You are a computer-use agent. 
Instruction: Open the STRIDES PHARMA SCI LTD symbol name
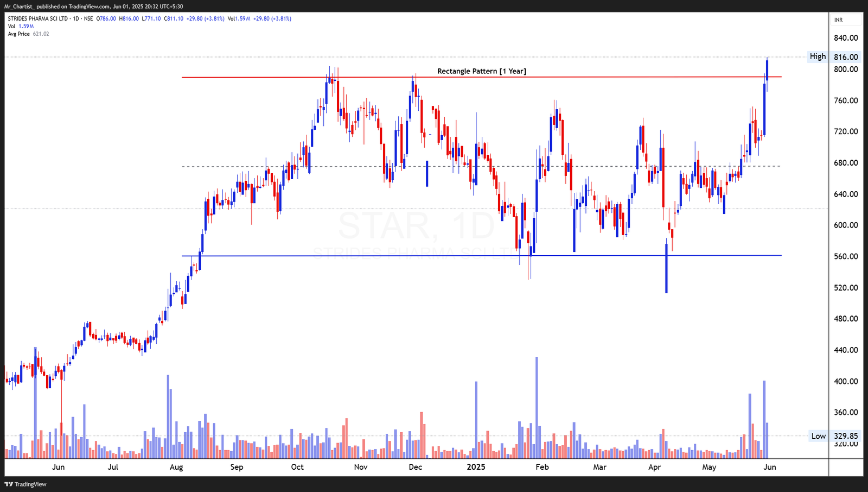[39, 18]
